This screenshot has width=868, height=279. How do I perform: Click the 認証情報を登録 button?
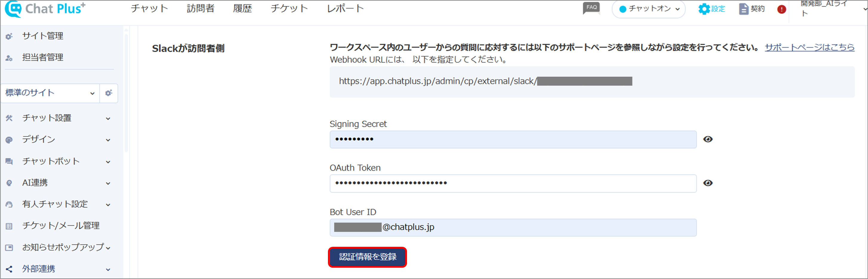[x=367, y=257]
